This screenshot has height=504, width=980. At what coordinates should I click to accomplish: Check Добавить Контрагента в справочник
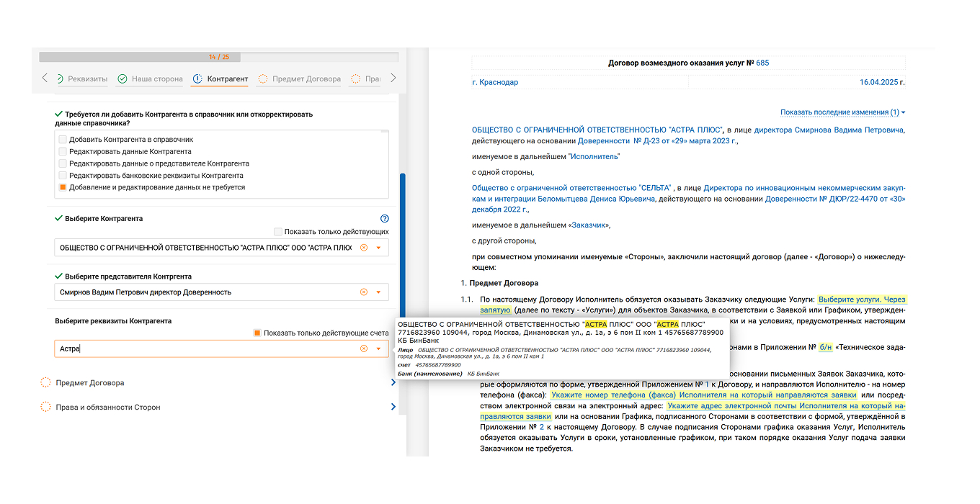click(x=63, y=140)
